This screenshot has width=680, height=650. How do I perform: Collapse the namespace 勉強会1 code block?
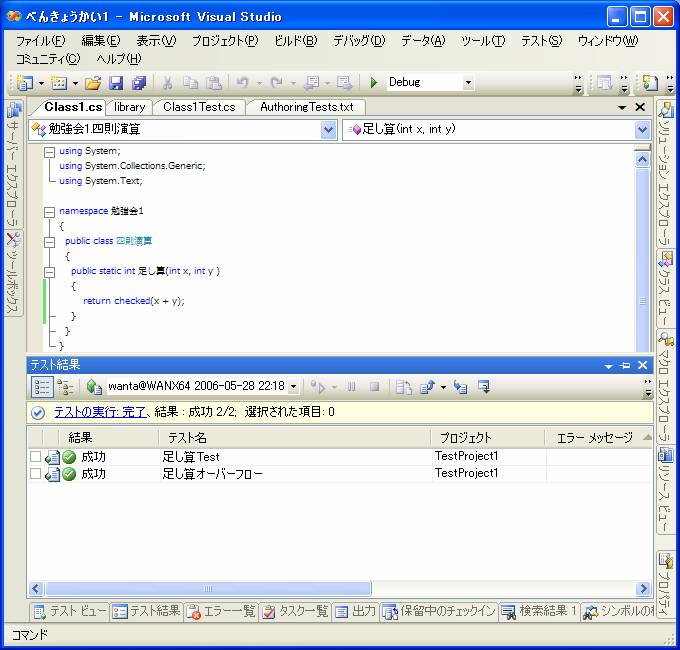[x=49, y=211]
